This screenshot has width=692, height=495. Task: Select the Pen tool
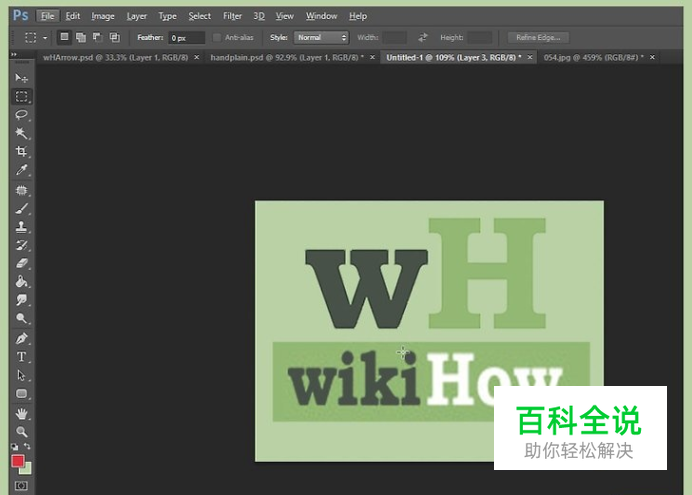point(21,338)
